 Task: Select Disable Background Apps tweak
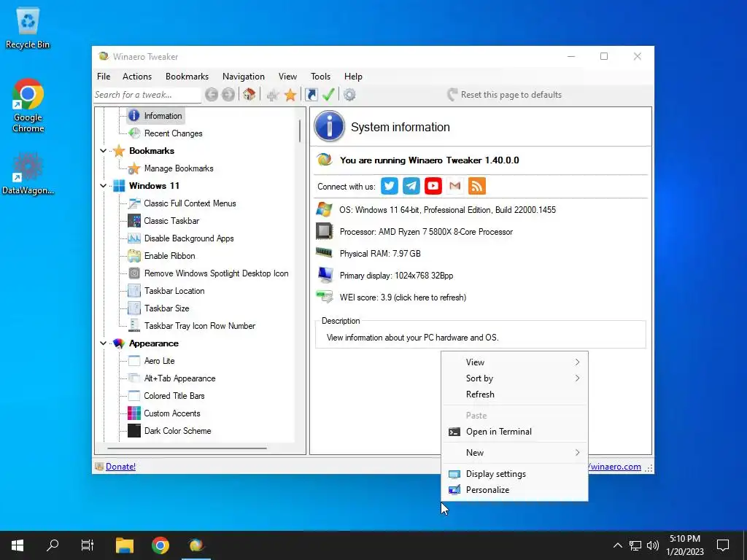click(189, 238)
